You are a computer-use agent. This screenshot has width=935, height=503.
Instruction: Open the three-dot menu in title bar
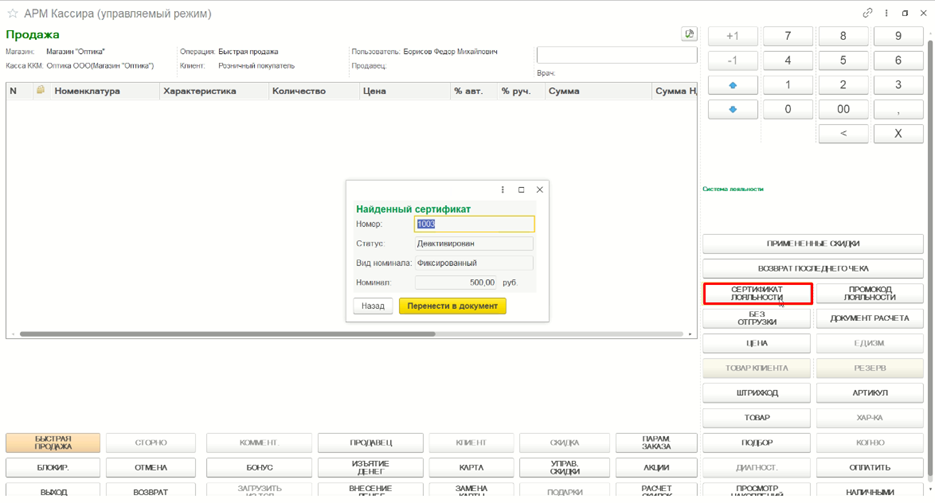886,13
